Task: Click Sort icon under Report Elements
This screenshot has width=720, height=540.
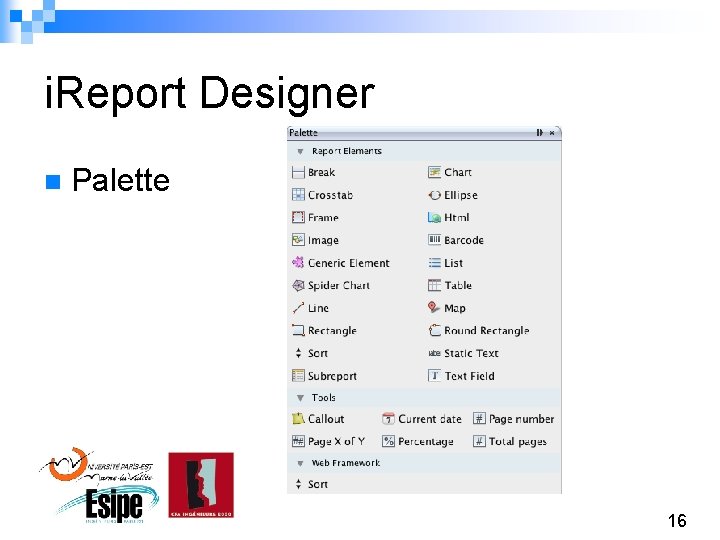Action: [x=298, y=353]
